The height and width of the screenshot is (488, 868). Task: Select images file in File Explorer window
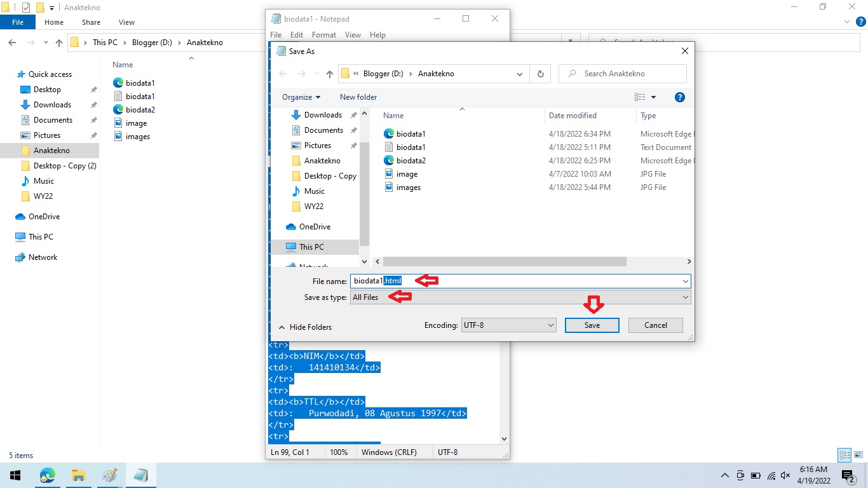coord(132,137)
